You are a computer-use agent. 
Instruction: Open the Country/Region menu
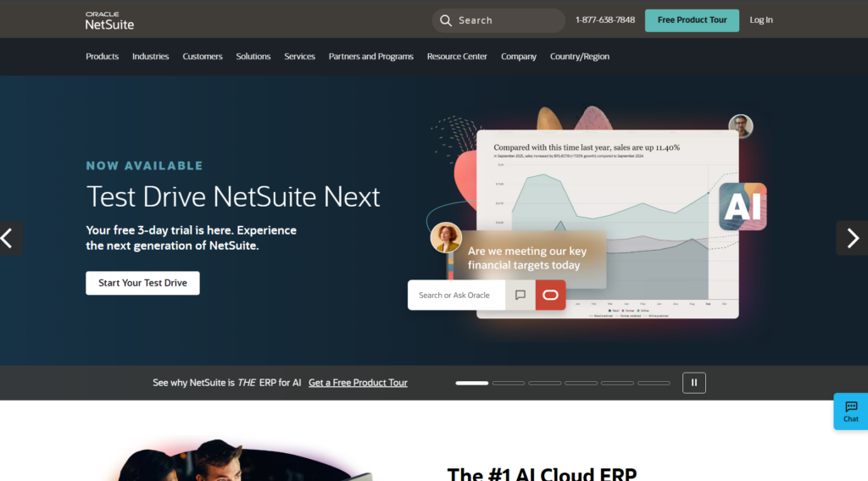tap(580, 57)
